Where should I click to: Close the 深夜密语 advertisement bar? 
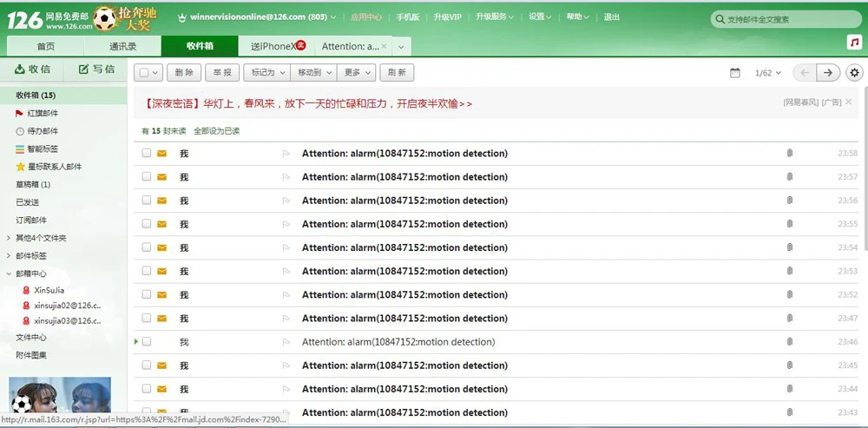[849, 102]
